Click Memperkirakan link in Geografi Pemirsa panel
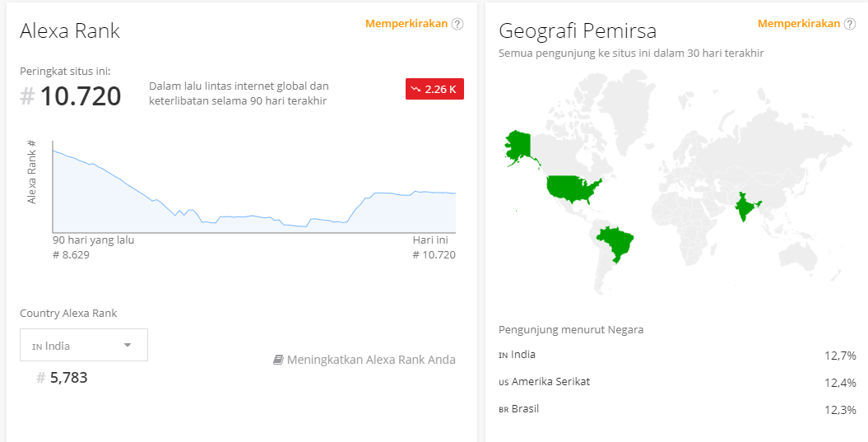Image resolution: width=868 pixels, height=442 pixels. tap(799, 24)
